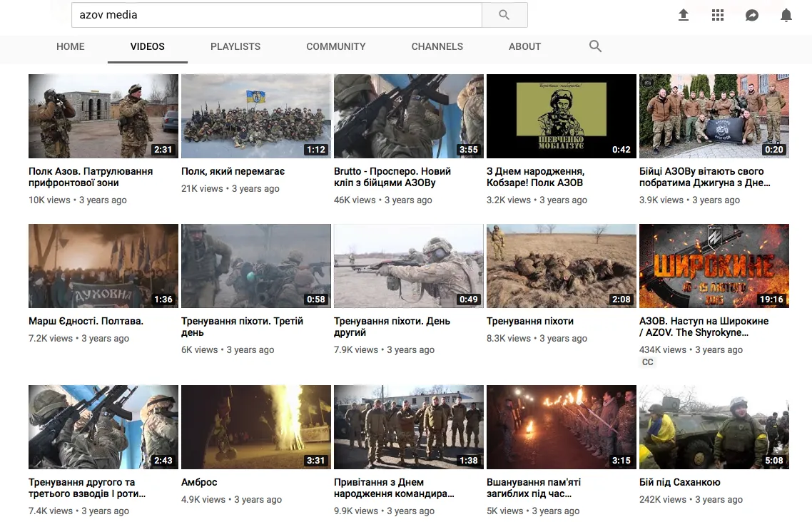Open title 'Тренування піхоти. День другий'
The height and width of the screenshot is (522, 812).
[392, 327]
